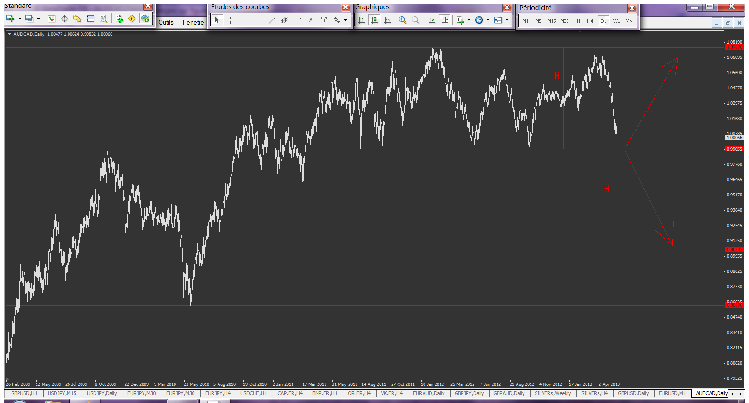Image resolution: width=749 pixels, height=403 pixels.
Task: Open the New Chart dropdown arrow
Action: tap(19, 19)
